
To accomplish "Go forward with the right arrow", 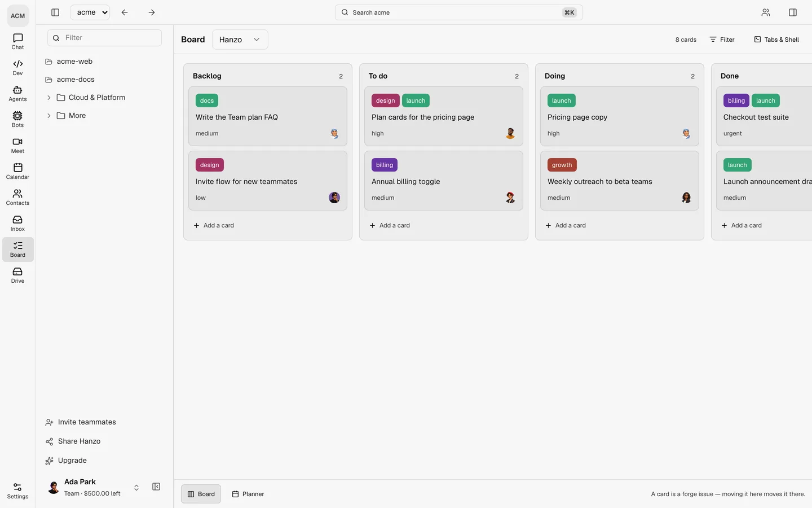I will click(152, 12).
